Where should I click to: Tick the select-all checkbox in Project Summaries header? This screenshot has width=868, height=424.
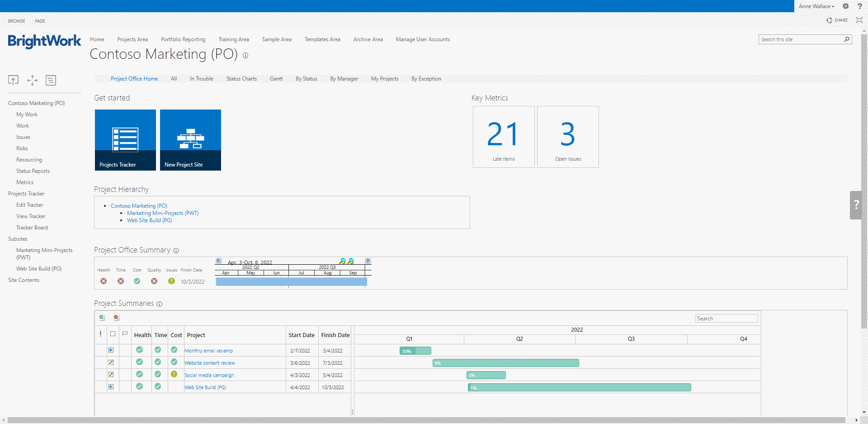point(113,334)
